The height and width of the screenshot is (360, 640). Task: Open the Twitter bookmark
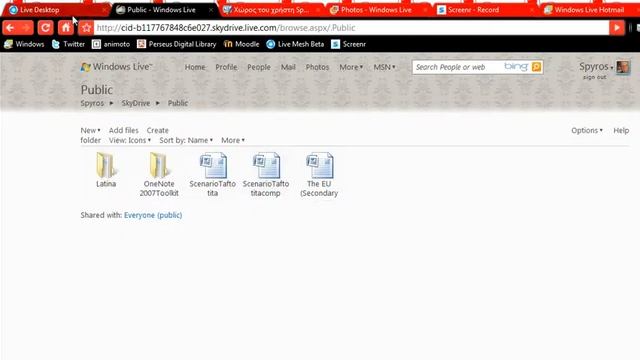[68, 44]
